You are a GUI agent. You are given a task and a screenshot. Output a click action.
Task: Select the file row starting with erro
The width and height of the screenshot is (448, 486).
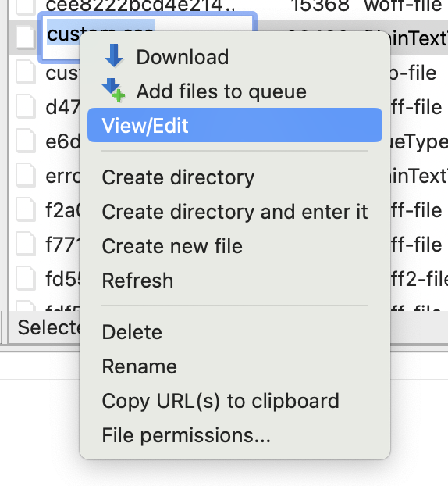coord(63,176)
